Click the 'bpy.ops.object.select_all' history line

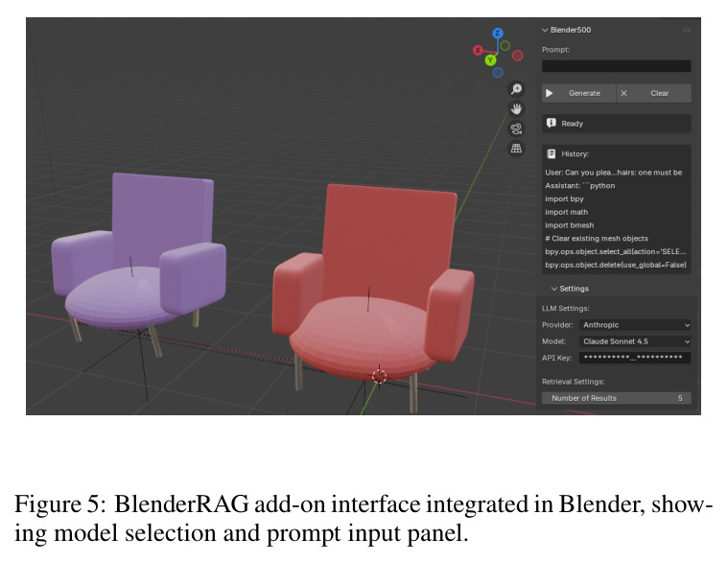(x=615, y=251)
